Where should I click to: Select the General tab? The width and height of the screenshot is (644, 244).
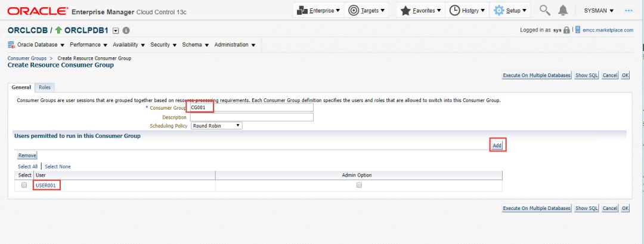pyautogui.click(x=21, y=88)
